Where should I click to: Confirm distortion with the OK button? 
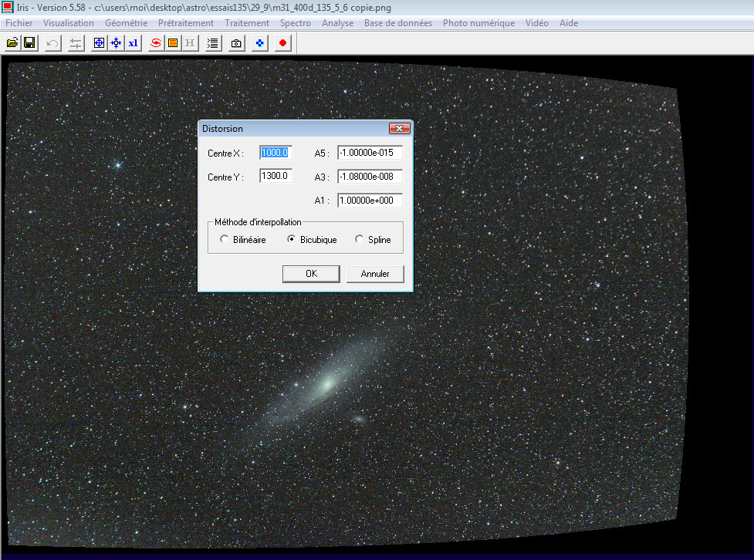click(x=311, y=274)
